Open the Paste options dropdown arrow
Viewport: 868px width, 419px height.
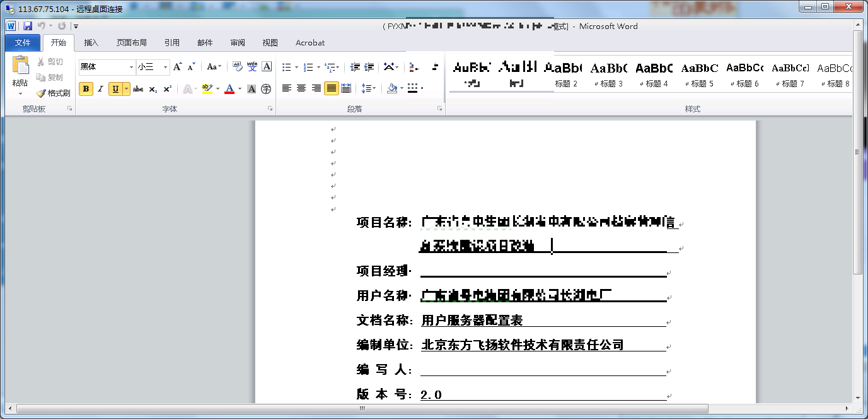(x=20, y=93)
